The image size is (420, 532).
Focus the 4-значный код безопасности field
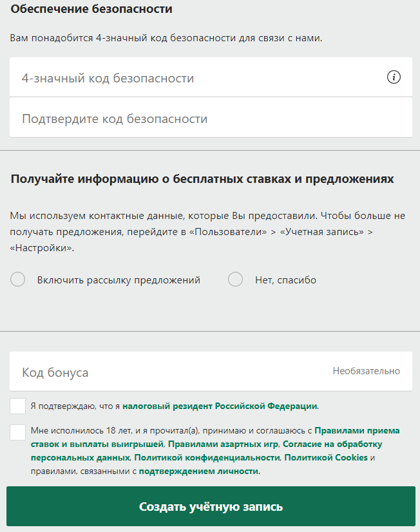[211, 77]
